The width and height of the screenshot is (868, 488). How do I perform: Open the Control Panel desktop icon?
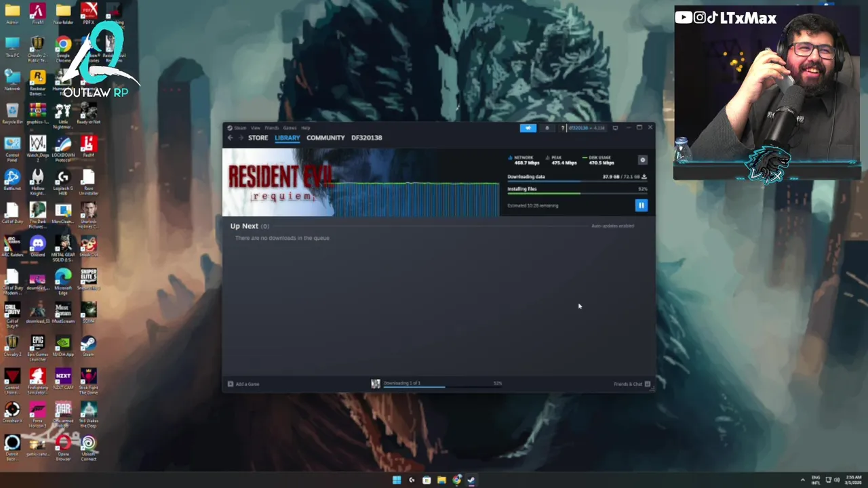pyautogui.click(x=12, y=149)
